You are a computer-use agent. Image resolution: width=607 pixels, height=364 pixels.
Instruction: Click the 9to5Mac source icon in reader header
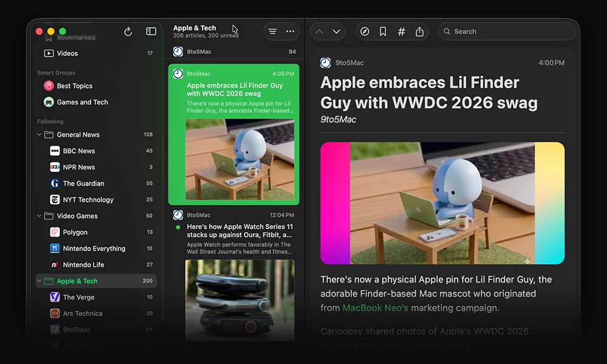coord(325,62)
